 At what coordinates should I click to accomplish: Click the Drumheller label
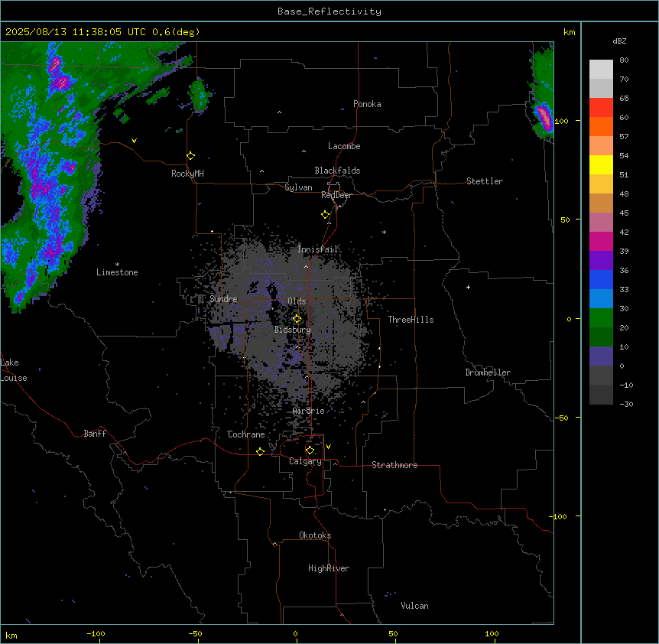point(488,372)
